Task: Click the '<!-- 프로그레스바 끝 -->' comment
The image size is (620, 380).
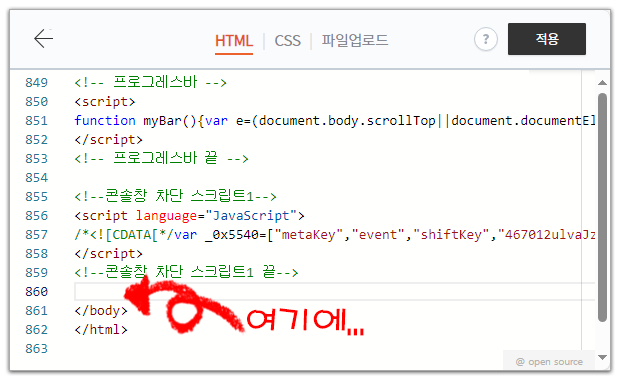Action: point(161,158)
